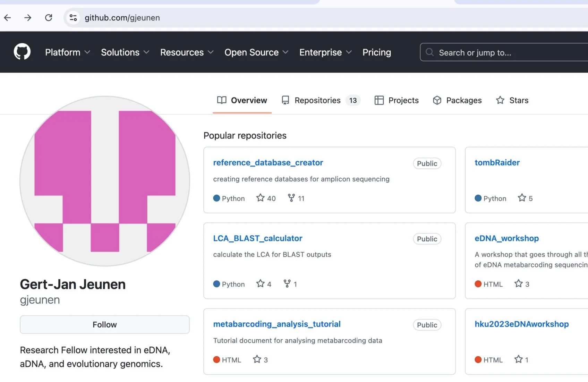Click the fork icon on reference_database_creator

291,198
